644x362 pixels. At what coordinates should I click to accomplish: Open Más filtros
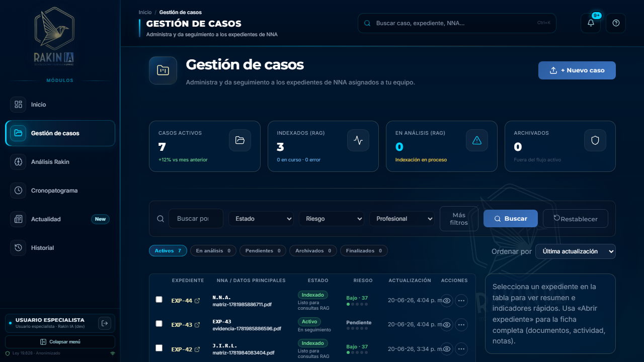click(x=459, y=219)
